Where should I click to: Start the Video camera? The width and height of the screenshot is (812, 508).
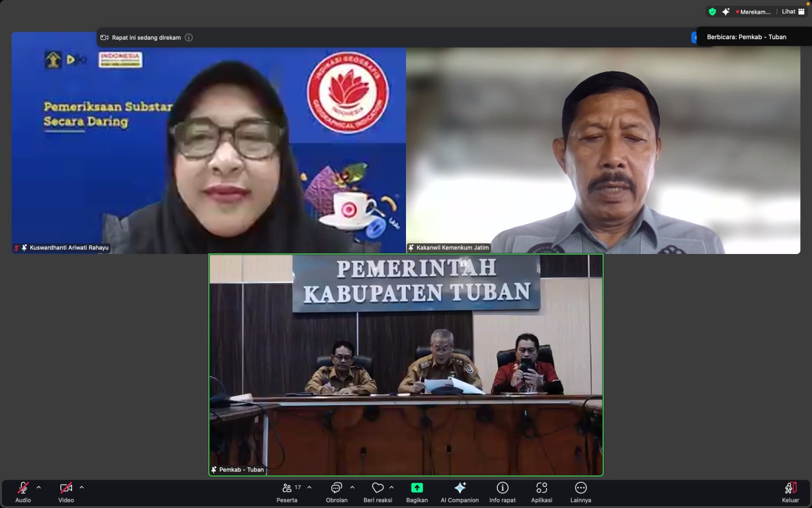[66, 488]
